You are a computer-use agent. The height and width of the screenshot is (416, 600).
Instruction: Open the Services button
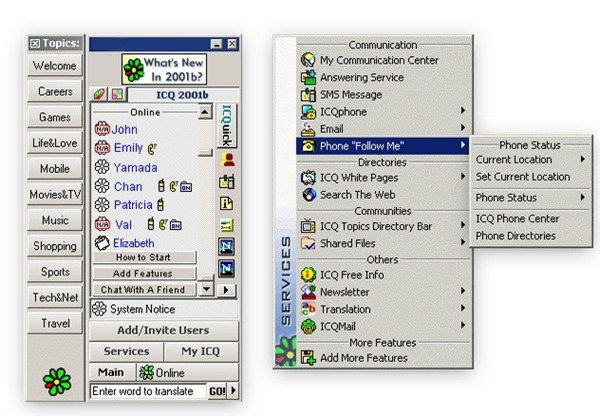pos(127,351)
